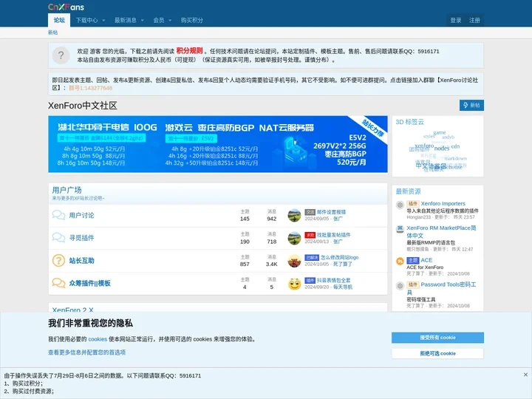Click the 注册 register link
532x399 pixels.
click(x=474, y=21)
